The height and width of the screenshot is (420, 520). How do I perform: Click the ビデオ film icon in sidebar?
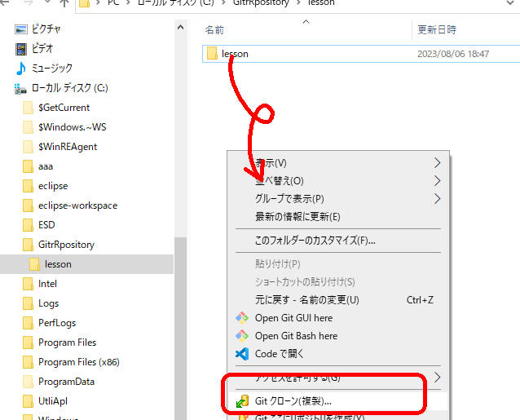point(21,49)
